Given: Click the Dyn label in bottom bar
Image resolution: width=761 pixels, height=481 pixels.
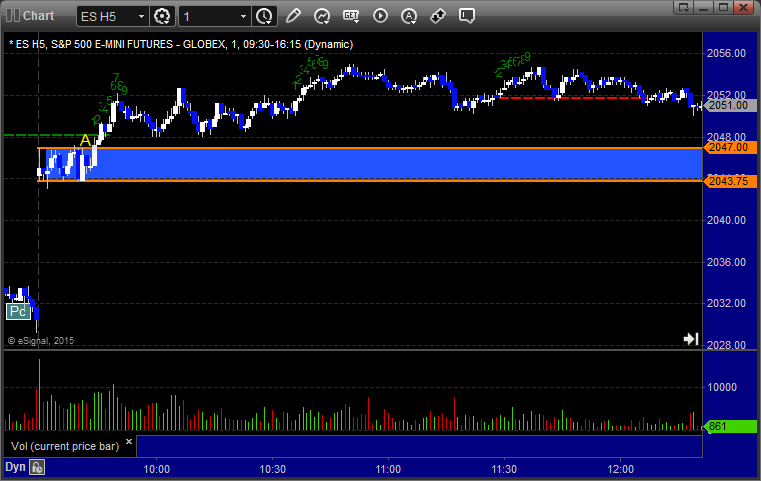Looking at the screenshot, I should 15,467.
